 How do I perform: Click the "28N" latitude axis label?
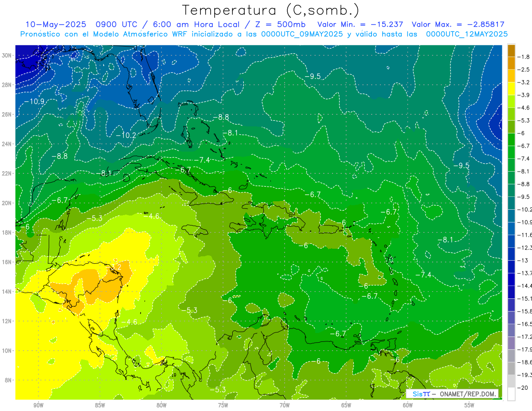[x=8, y=85]
